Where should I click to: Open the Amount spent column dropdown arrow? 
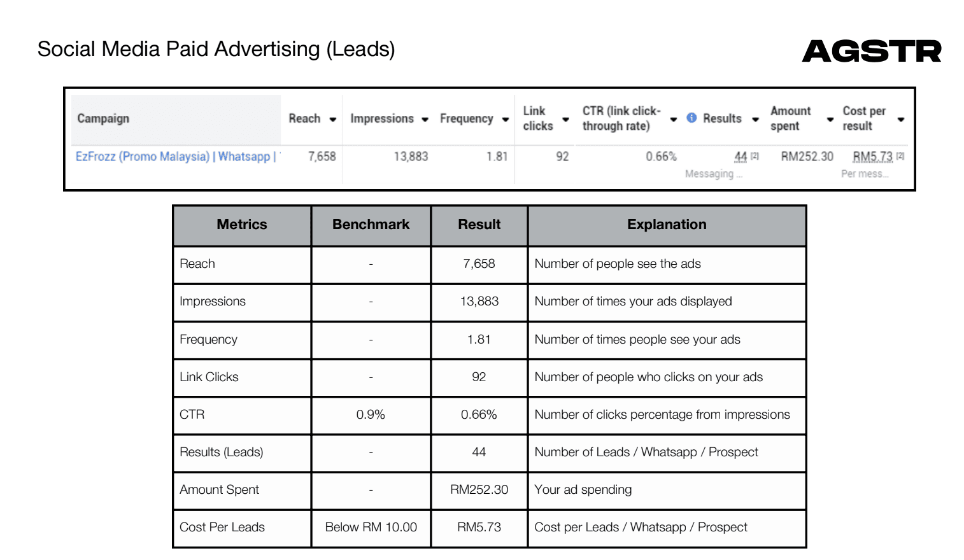tap(830, 119)
